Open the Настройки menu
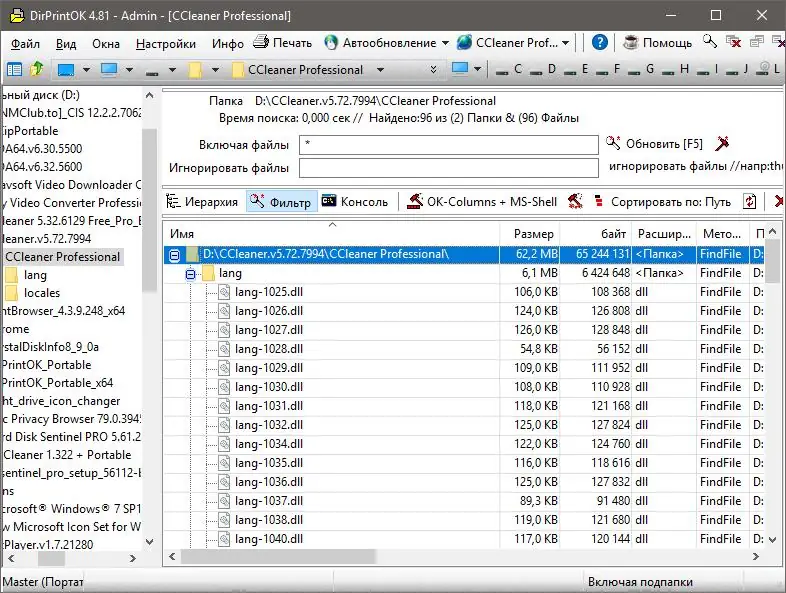Image resolution: width=786 pixels, height=593 pixels. (x=166, y=44)
